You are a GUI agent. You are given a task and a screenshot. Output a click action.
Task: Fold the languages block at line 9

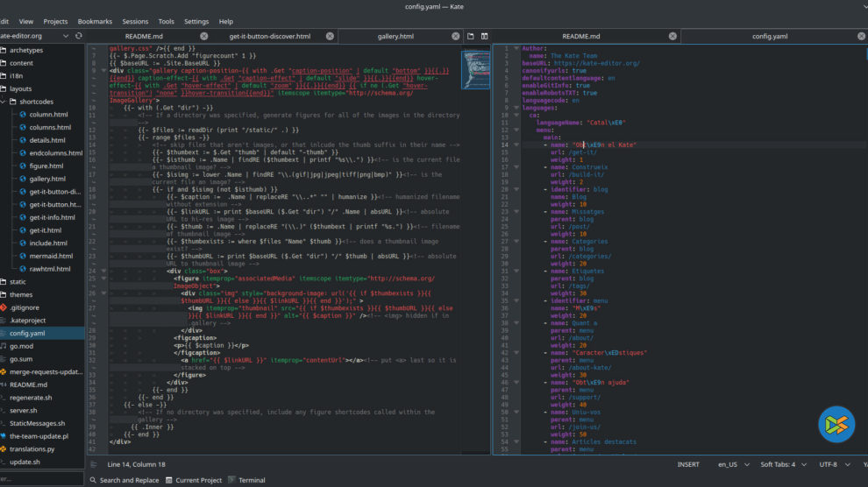[517, 108]
